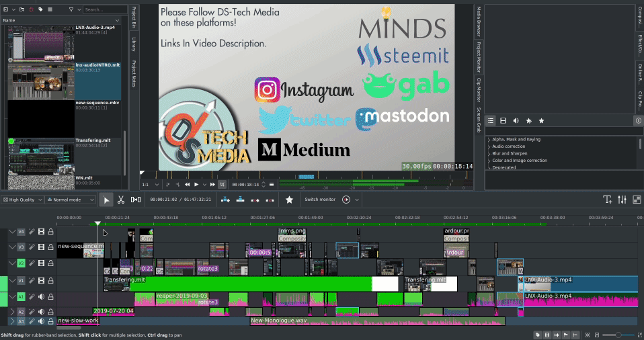The image size is (644, 340).
Task: Open Screen Grab tab
Action: (x=479, y=120)
